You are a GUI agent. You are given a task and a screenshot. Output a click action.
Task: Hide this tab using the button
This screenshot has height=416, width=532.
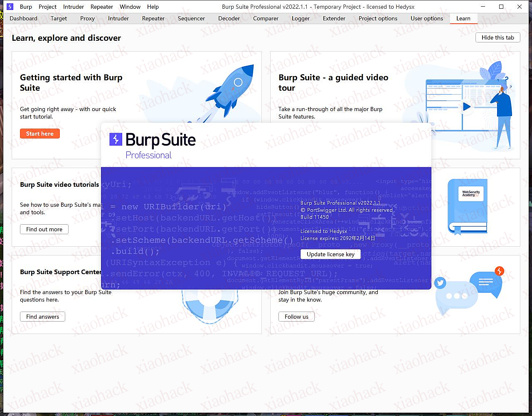click(x=498, y=37)
